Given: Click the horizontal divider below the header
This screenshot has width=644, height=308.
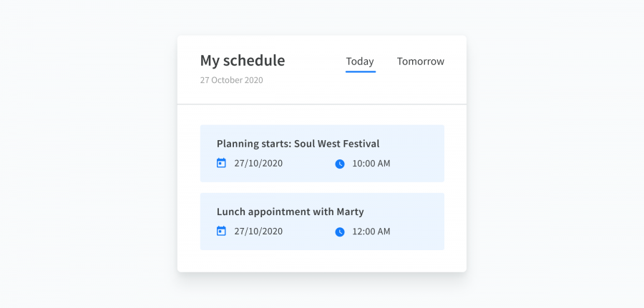Looking at the screenshot, I should coord(322,104).
